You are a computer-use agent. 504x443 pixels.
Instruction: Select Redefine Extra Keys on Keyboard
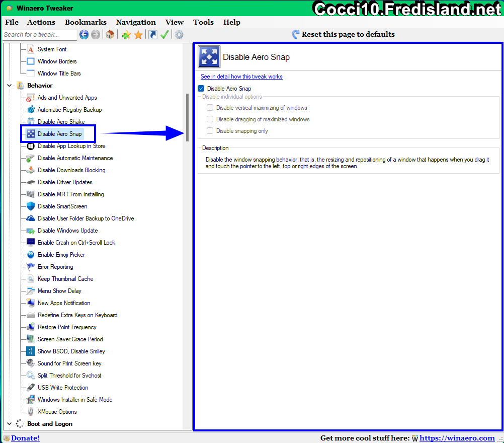pos(77,315)
